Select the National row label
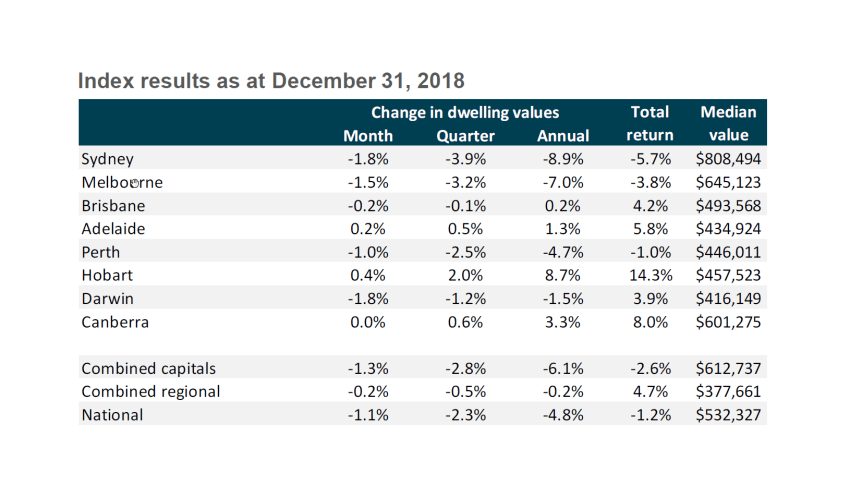The image size is (862, 485). [x=112, y=415]
